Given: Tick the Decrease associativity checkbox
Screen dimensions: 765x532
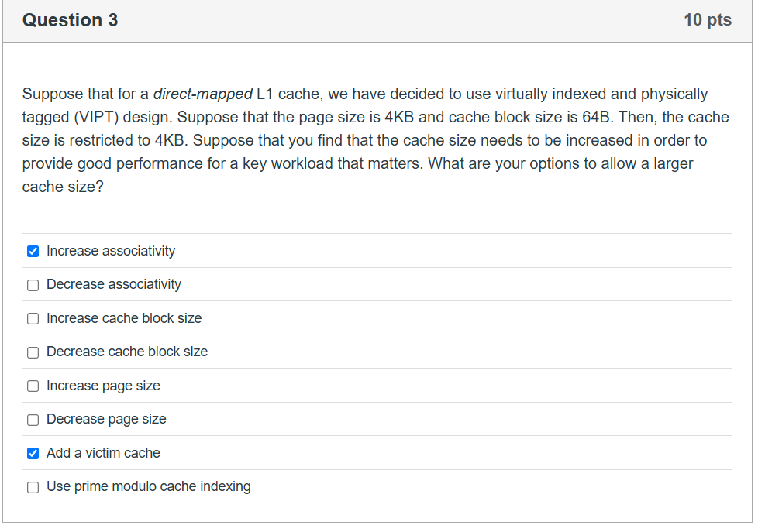Looking at the screenshot, I should [x=33, y=285].
